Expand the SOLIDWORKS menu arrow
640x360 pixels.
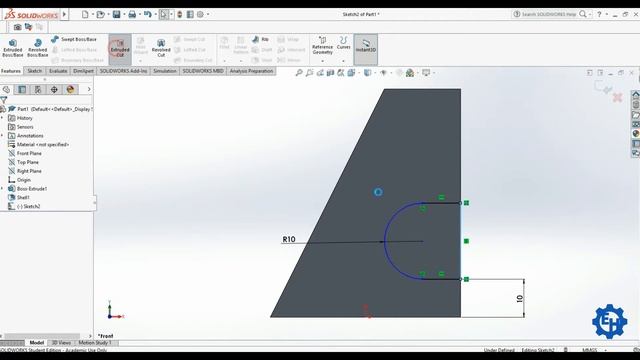coord(64,15)
